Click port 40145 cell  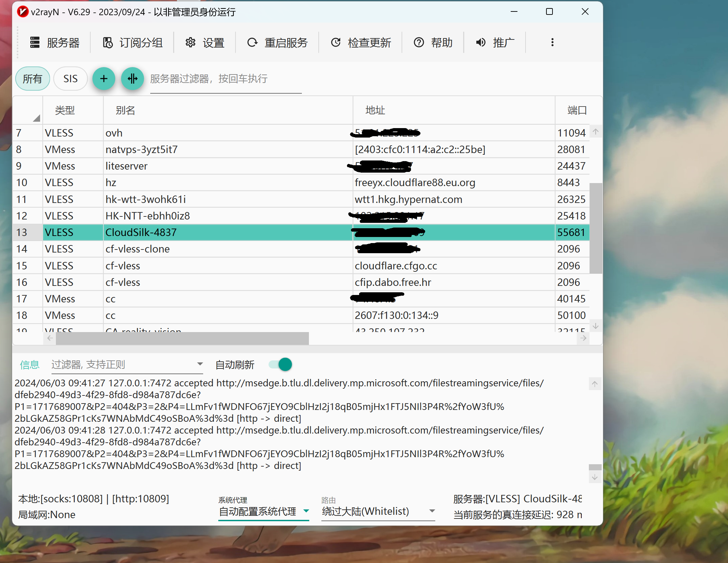coord(572,299)
